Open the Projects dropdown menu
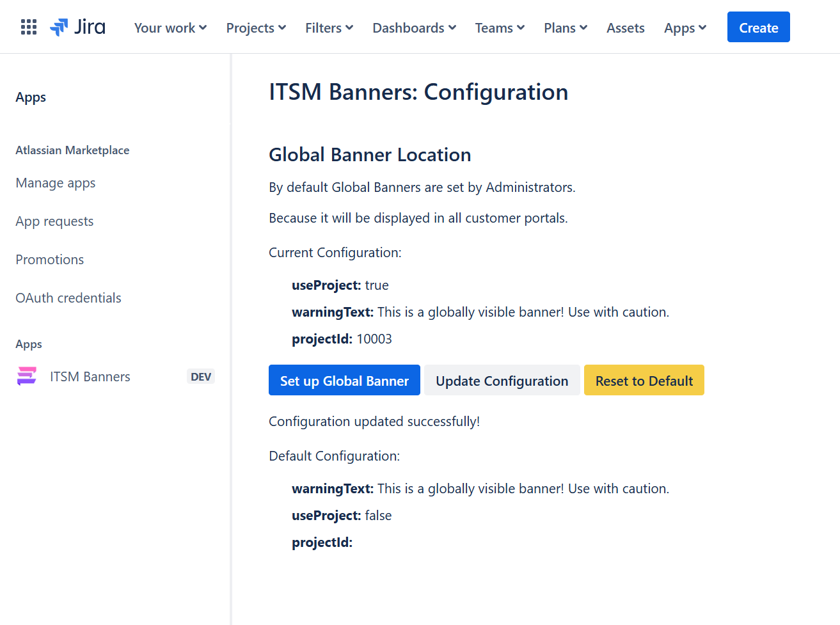 pos(256,28)
